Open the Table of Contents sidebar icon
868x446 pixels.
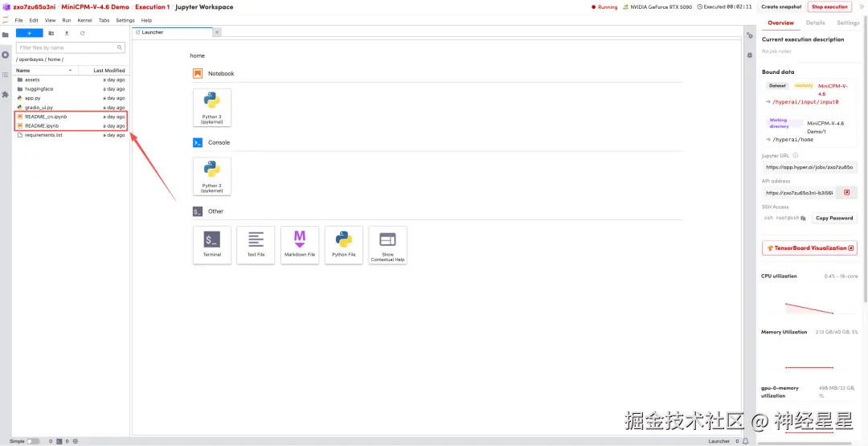click(6, 75)
